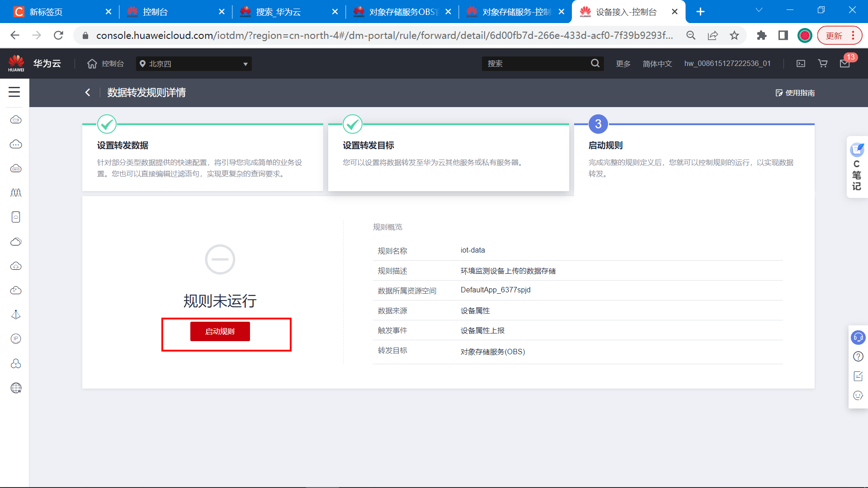This screenshot has height=488, width=868.
Task: Expand the 北京四 region dropdown
Action: (x=193, y=64)
